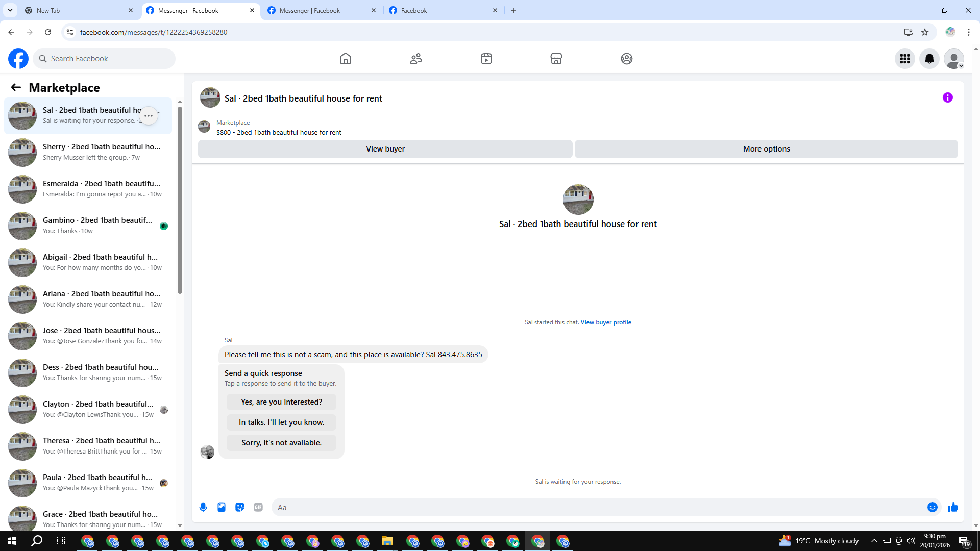Switch to the New Tab browser tab
The image size is (980, 551).
pyautogui.click(x=79, y=10)
